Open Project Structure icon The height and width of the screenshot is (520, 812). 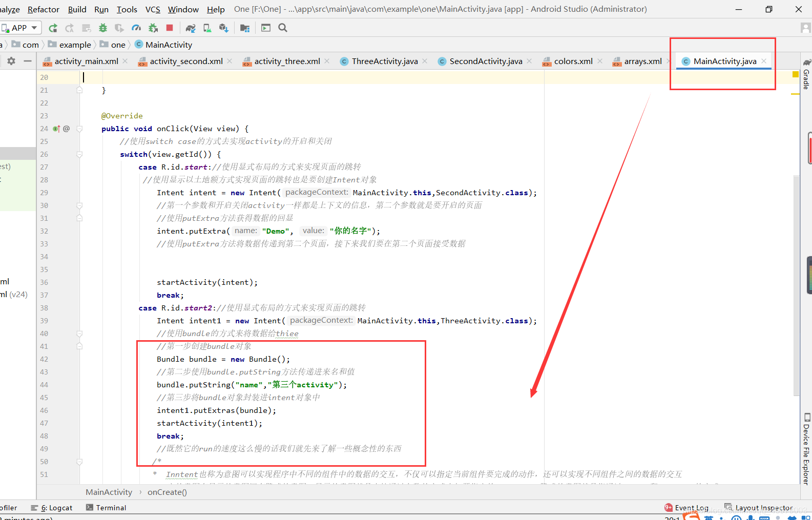tap(245, 28)
